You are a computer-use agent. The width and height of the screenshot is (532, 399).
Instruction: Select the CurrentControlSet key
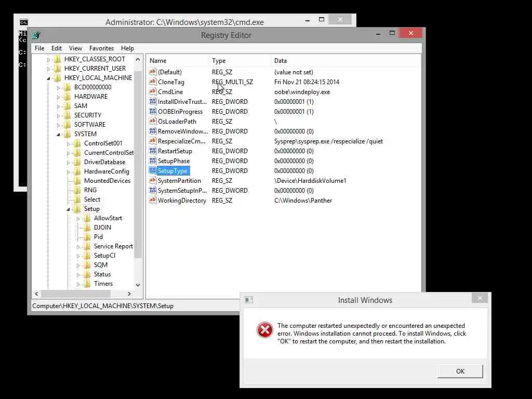tap(109, 153)
